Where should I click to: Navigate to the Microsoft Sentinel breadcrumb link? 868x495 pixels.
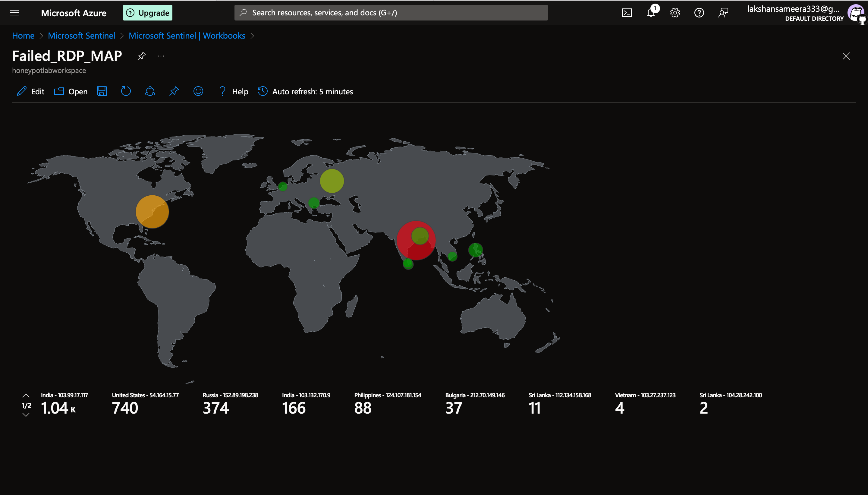pyautogui.click(x=81, y=36)
